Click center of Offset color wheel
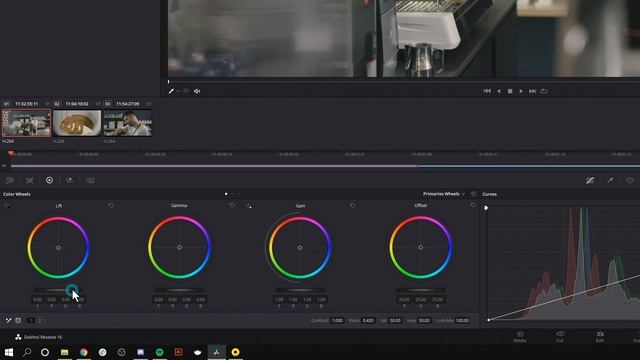The height and width of the screenshot is (360, 640). [420, 247]
